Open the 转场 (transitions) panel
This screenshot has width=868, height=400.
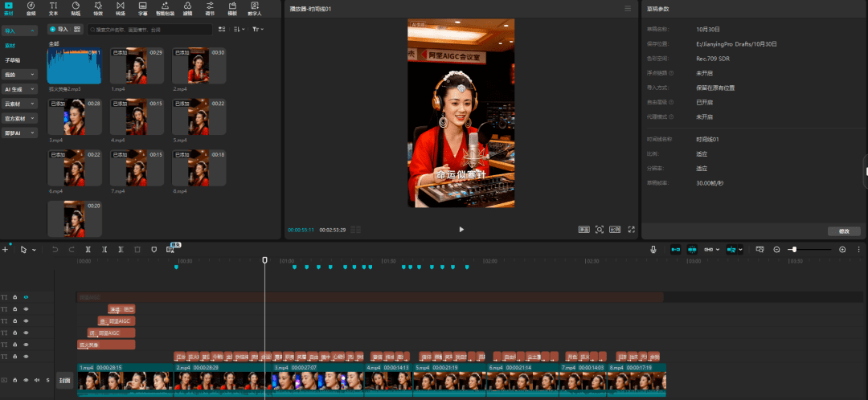tap(120, 8)
